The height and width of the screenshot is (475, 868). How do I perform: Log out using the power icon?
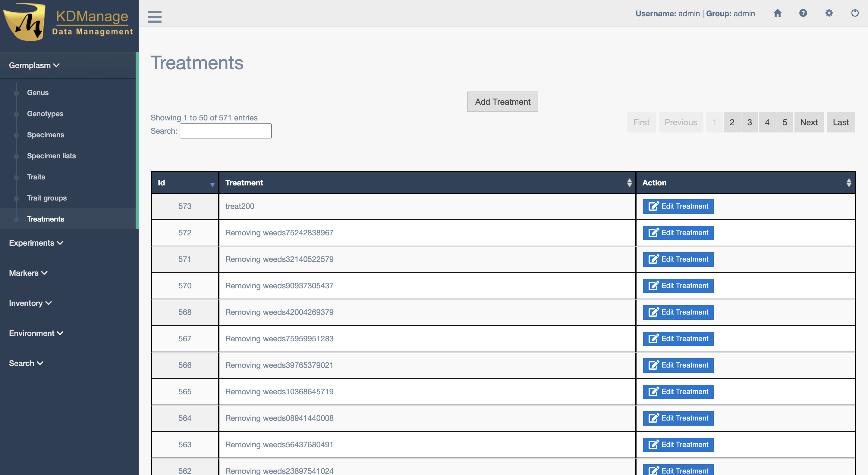(854, 14)
